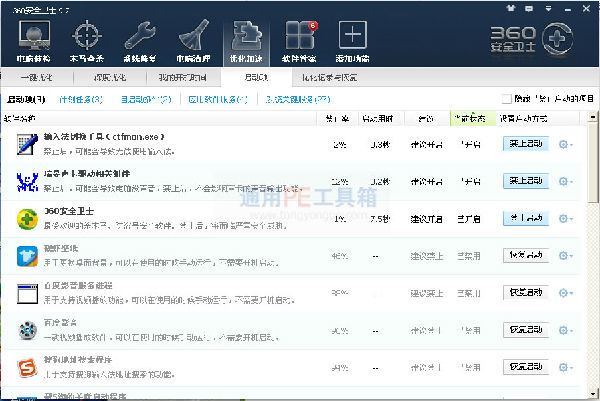Click the ctfmon.exe pen-and-notepad icon
Image resolution: width=600 pixels, height=401 pixels.
point(27,144)
